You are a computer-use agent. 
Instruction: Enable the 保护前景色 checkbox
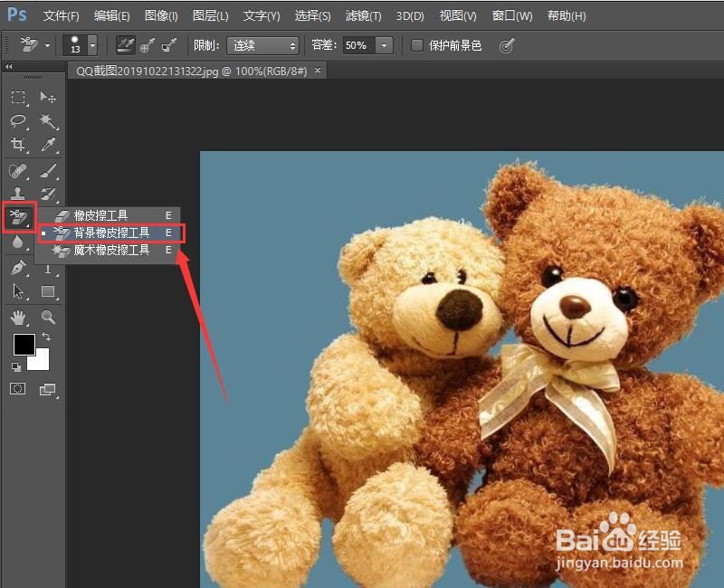pyautogui.click(x=417, y=45)
